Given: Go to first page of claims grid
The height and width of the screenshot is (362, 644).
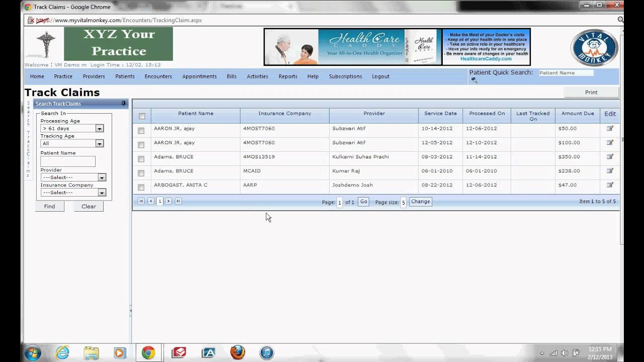Looking at the screenshot, I should click(x=141, y=201).
